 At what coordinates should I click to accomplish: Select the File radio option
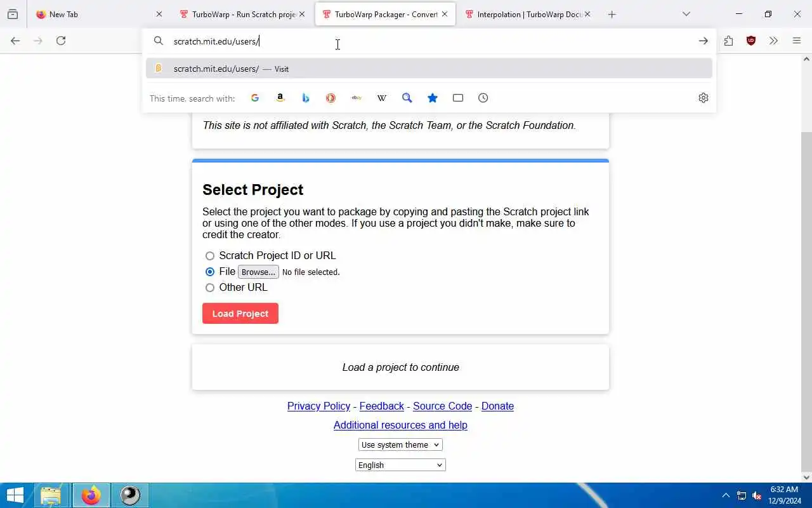click(x=210, y=272)
